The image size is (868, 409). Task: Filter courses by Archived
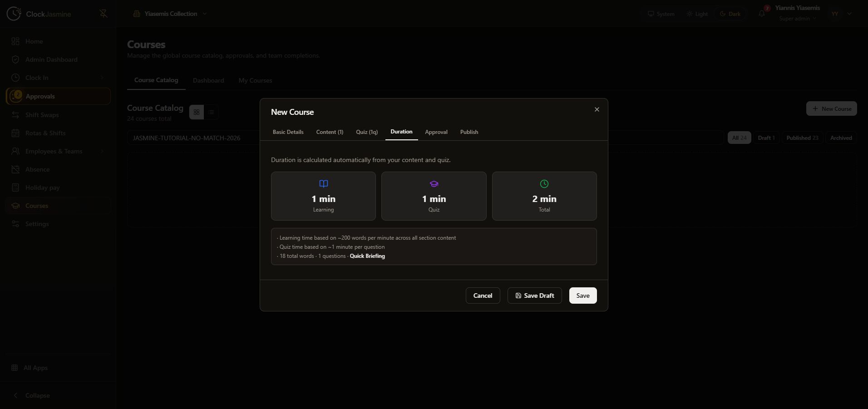pyautogui.click(x=841, y=138)
